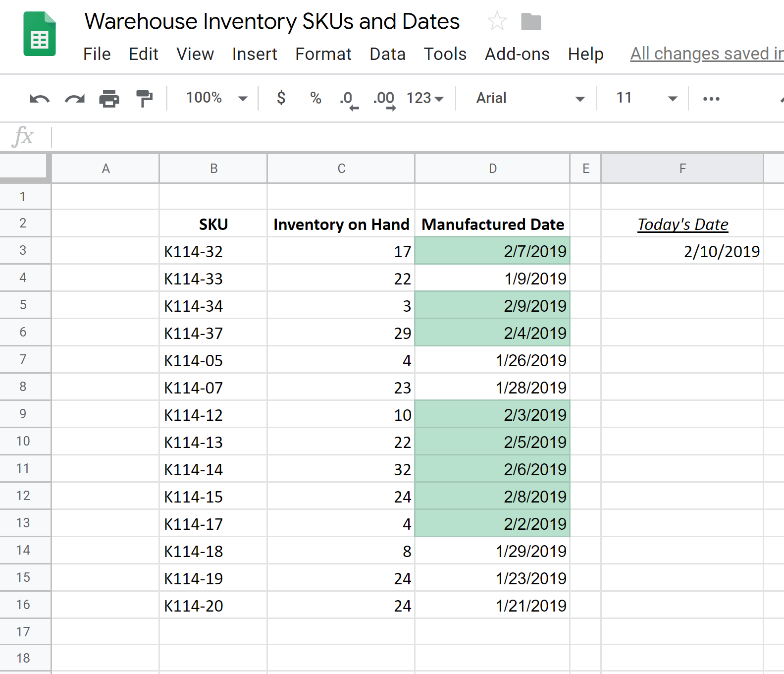Select SKU cell K114-33
The image size is (784, 674).
click(x=213, y=279)
